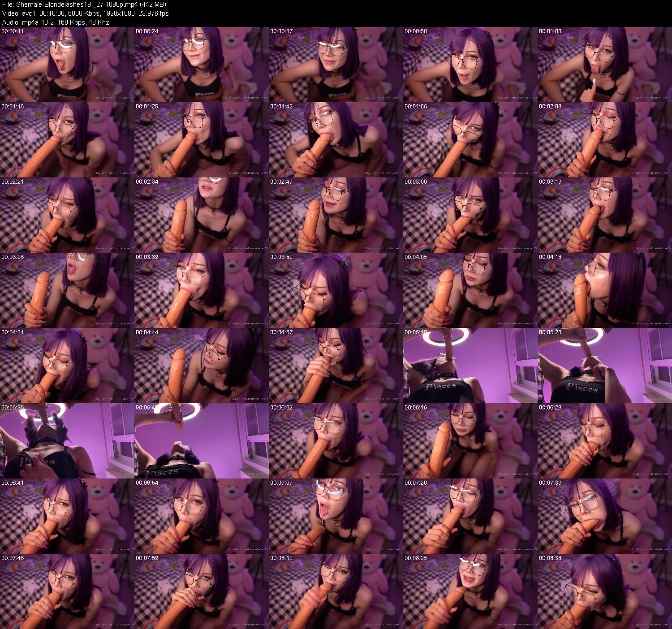This screenshot has height=629, width=672.
Task: Select the frame at timestamp 00:02:34
Action: (202, 215)
